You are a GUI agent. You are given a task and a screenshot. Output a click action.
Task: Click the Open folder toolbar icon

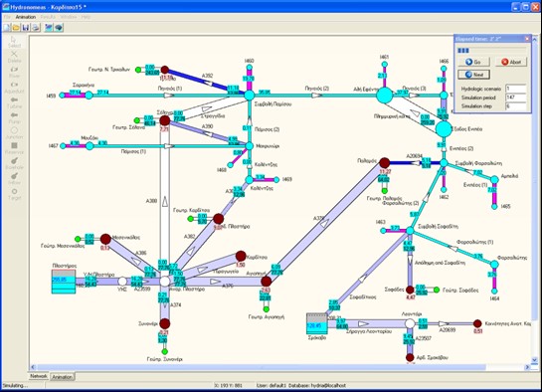16,27
